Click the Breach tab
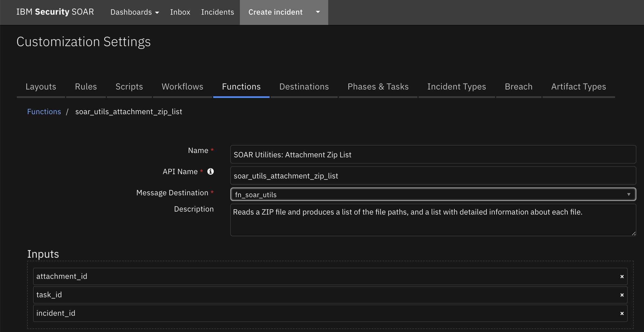This screenshot has height=332, width=644. [519, 86]
